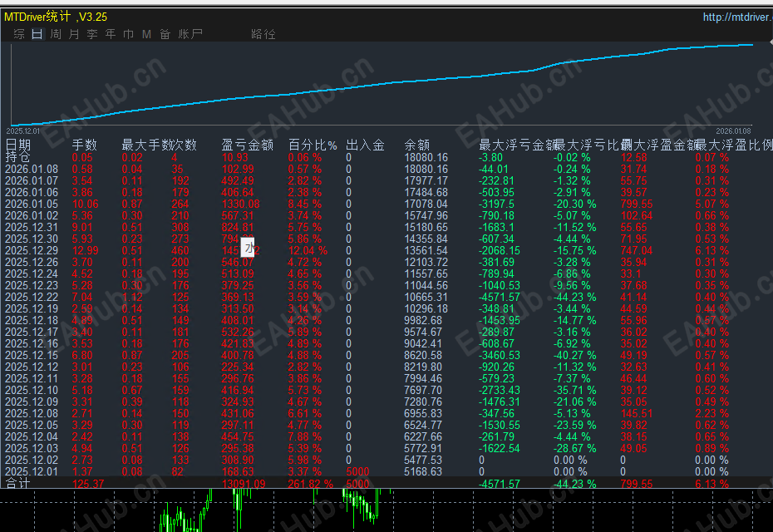Screen dimensions: 773x532
Task: Select the 2025.12.22 date row
Action: point(32,297)
